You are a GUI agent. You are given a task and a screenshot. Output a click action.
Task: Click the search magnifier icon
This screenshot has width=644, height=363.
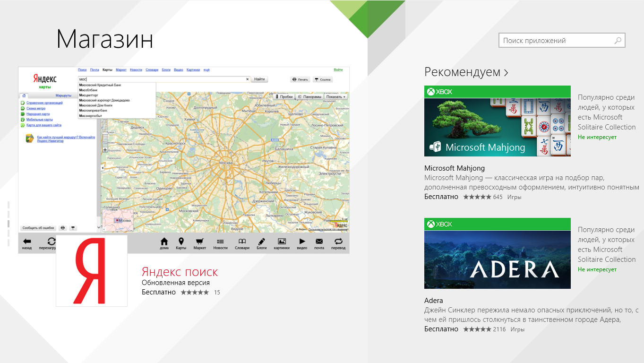(618, 41)
